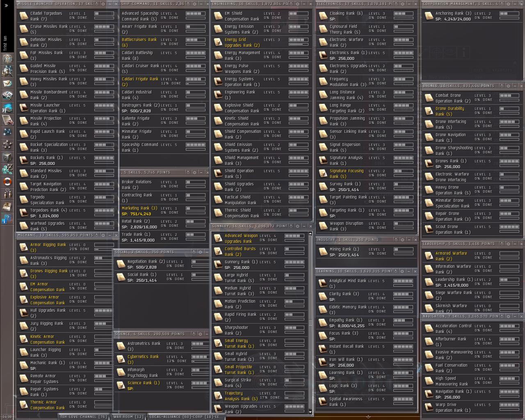Open the corporation stars icon in the sidebar
525x420 pixels.
point(7,145)
